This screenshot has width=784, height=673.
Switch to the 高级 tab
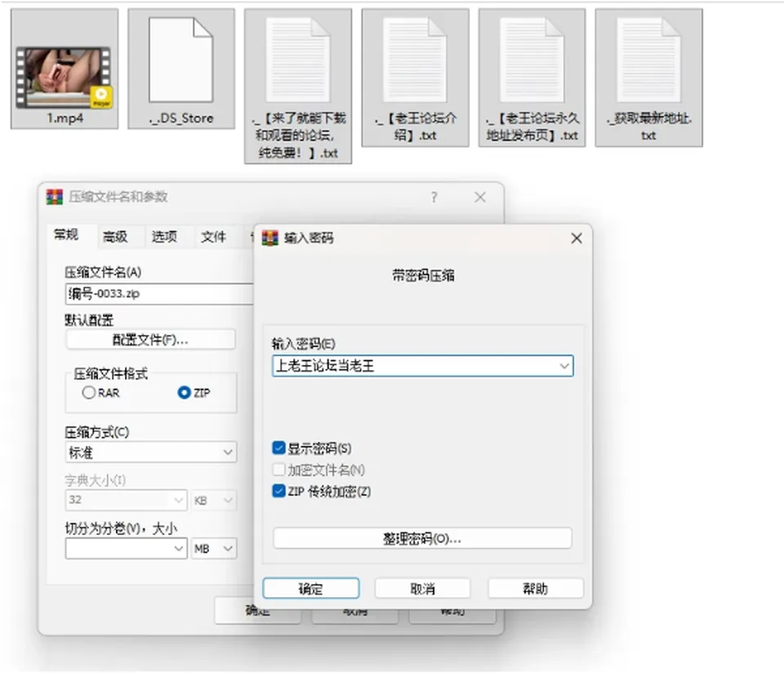tap(115, 237)
